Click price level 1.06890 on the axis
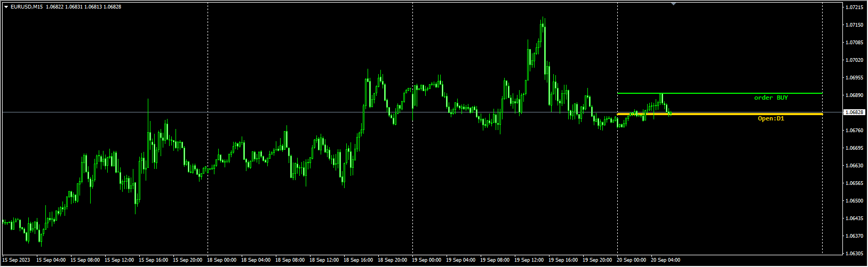The image size is (868, 267). 855,95
